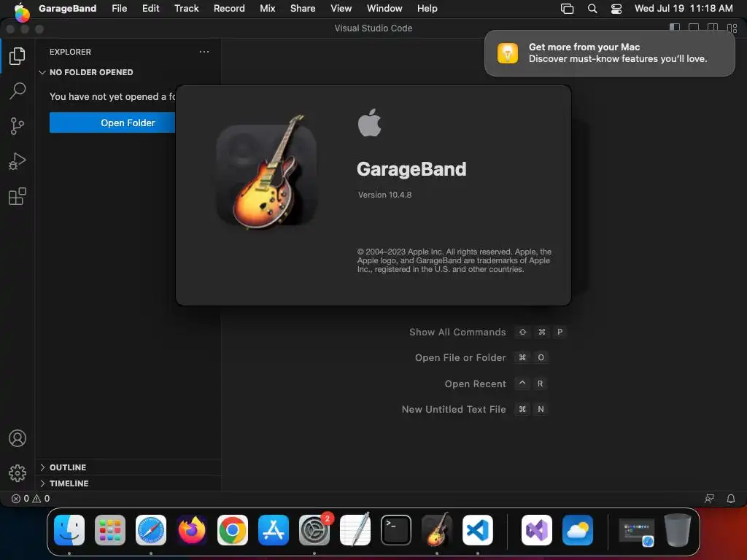The height and width of the screenshot is (560, 747).
Task: Open Control Center in menu bar
Action: 616,9
